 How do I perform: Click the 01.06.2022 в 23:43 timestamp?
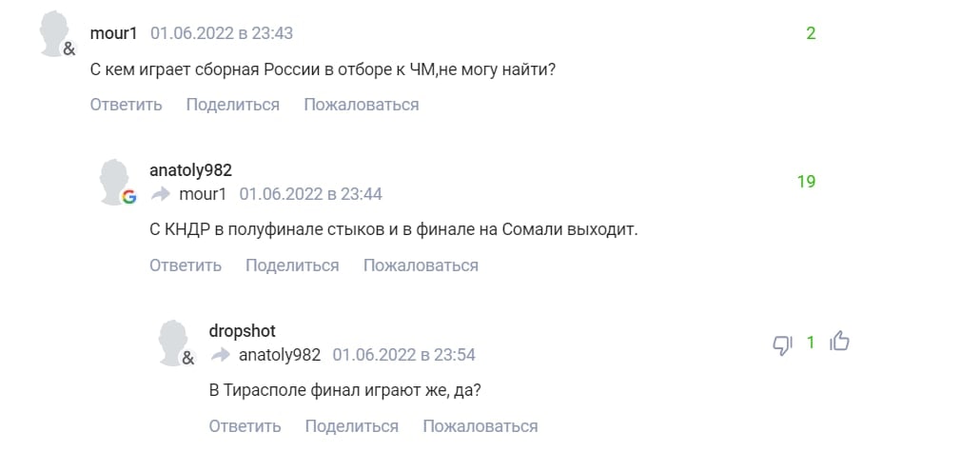click(x=222, y=33)
